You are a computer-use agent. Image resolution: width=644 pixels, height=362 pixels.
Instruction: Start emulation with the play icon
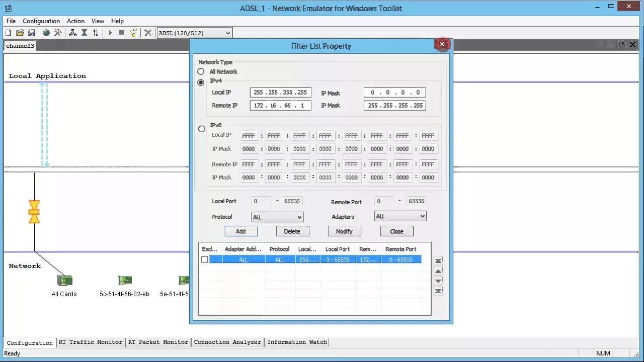point(110,33)
